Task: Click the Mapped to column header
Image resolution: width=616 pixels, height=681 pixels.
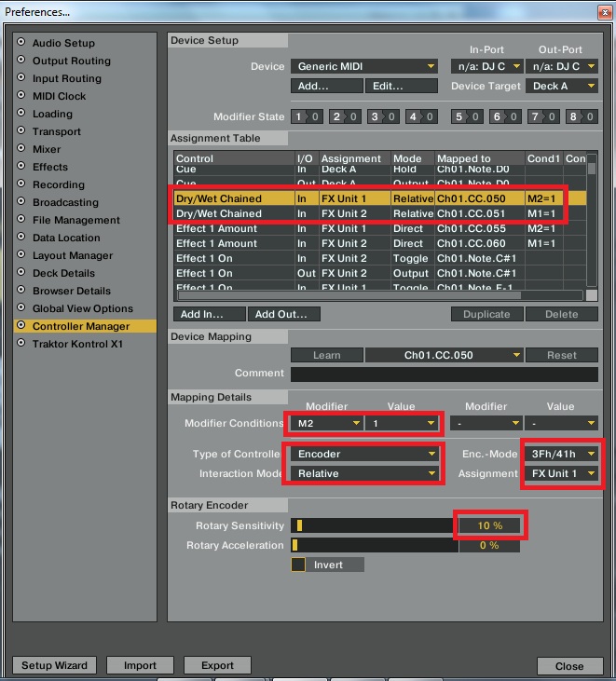Action: tap(480, 158)
